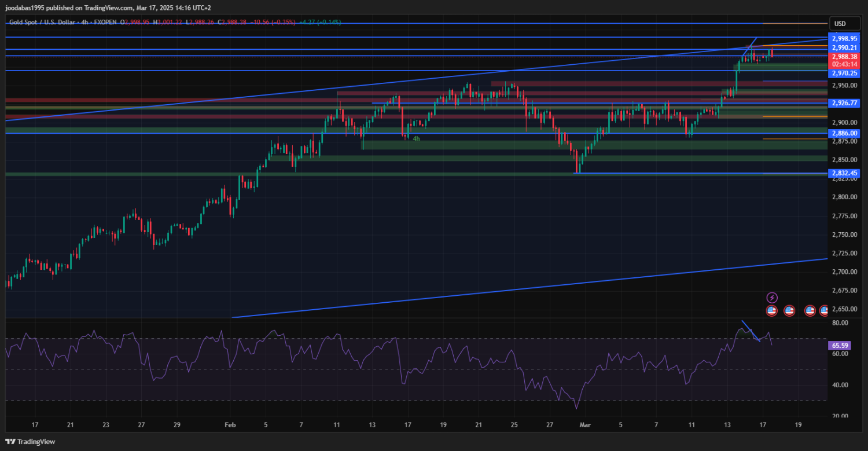Screen dimensions: 868x451
Task: Select the 2,998.95 horizontal line price label
Action: (x=844, y=38)
